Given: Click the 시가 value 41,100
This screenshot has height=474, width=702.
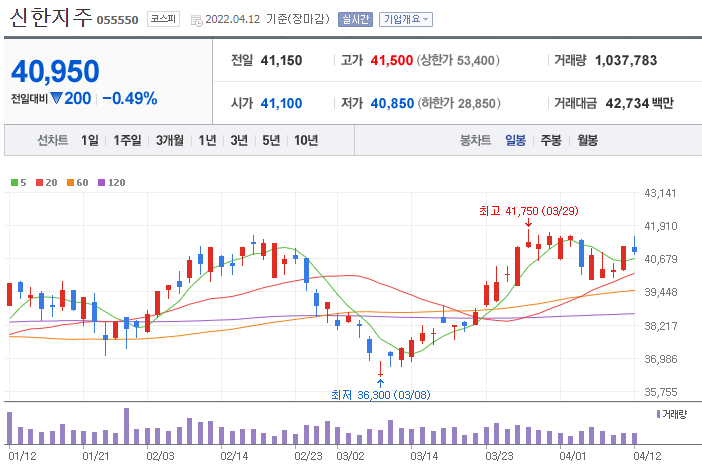Looking at the screenshot, I should click(x=282, y=103).
